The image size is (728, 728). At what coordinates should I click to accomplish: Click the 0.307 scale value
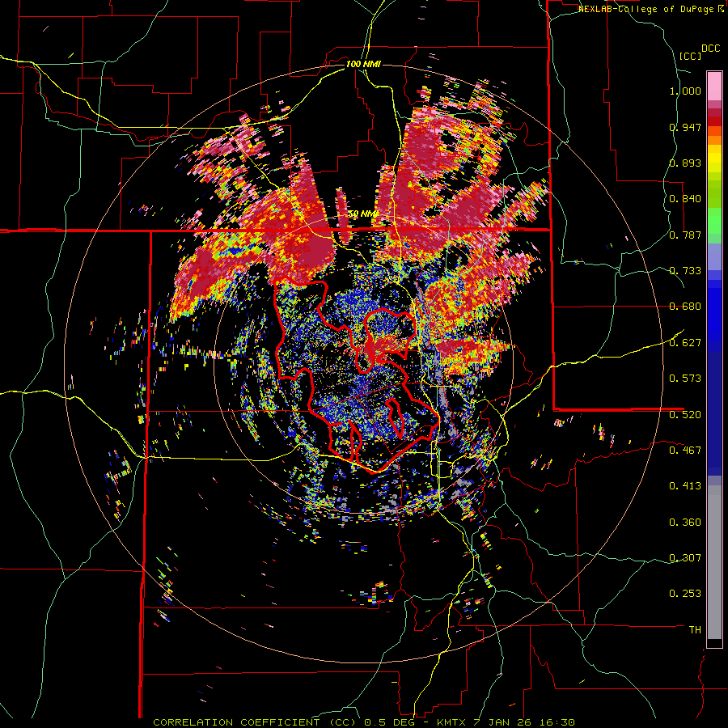(685, 558)
